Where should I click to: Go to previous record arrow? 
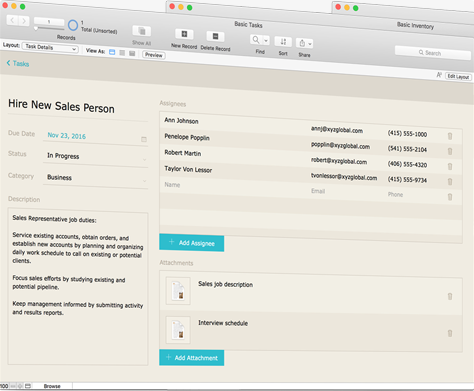pyautogui.click(x=12, y=20)
